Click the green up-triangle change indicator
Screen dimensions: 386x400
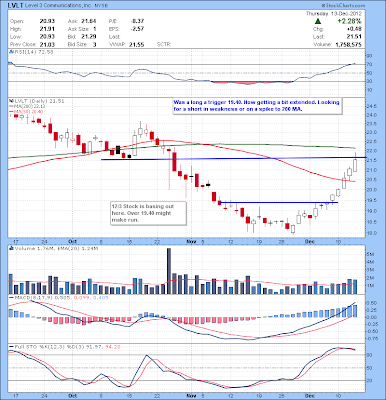[318, 21]
